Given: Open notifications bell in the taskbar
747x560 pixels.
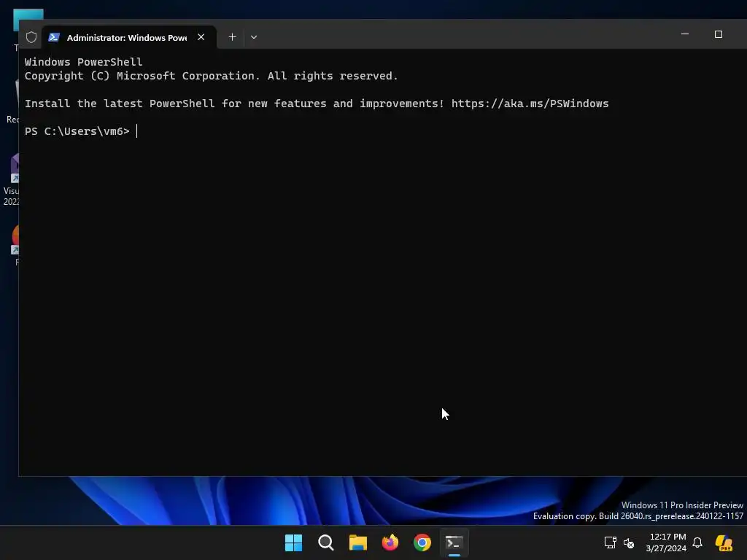Looking at the screenshot, I should click(x=697, y=542).
